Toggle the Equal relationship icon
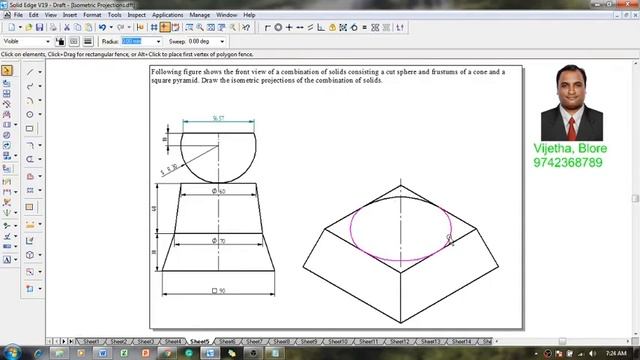Viewport: 640px width, 360px height. [x=364, y=27]
